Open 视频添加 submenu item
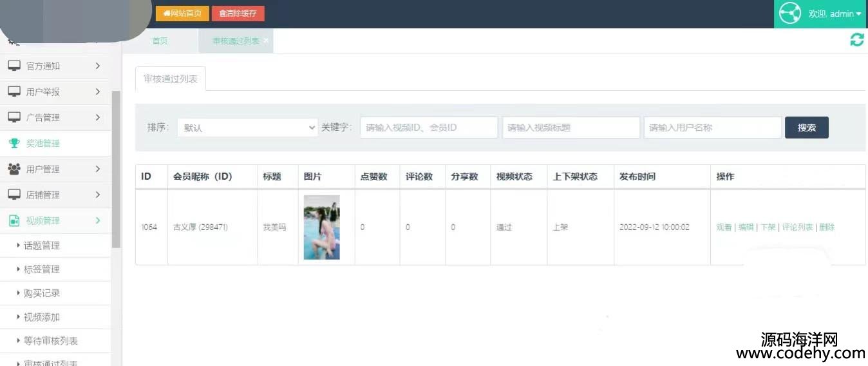868x366 pixels. (x=55, y=317)
